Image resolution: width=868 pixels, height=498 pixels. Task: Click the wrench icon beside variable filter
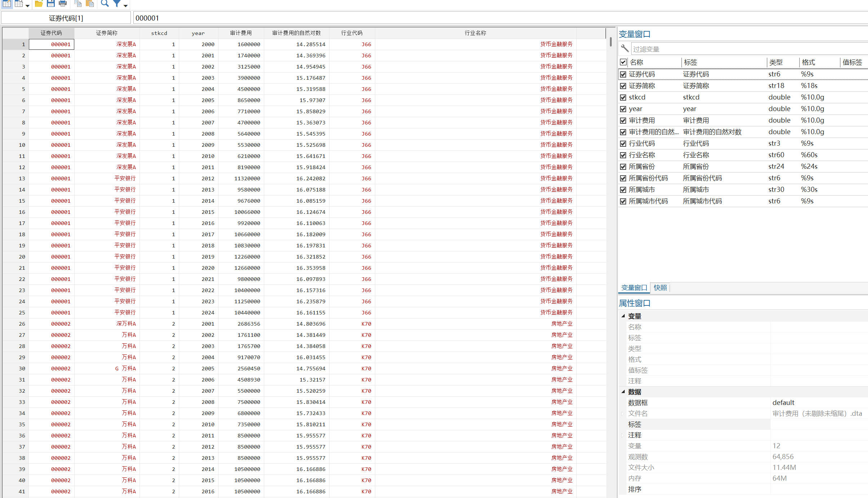coord(625,48)
